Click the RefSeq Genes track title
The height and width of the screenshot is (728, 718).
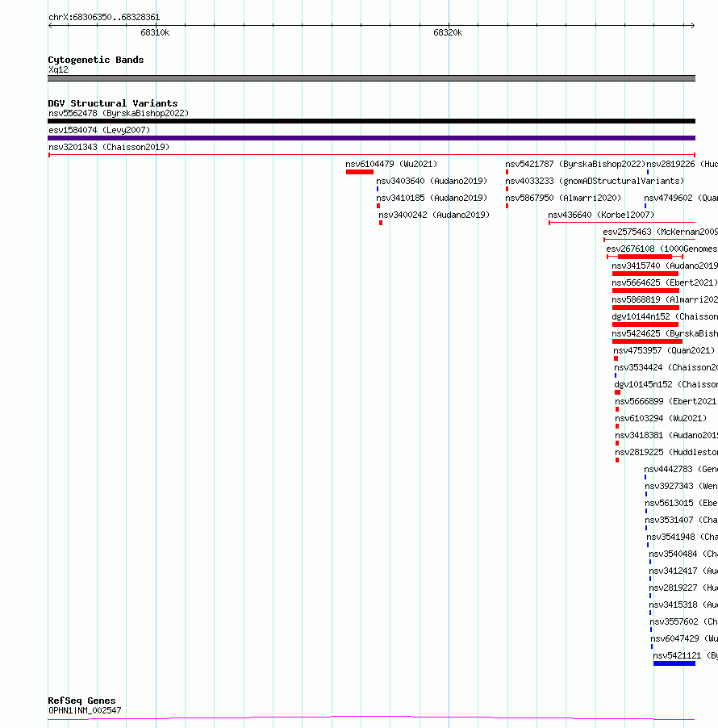coord(81,701)
